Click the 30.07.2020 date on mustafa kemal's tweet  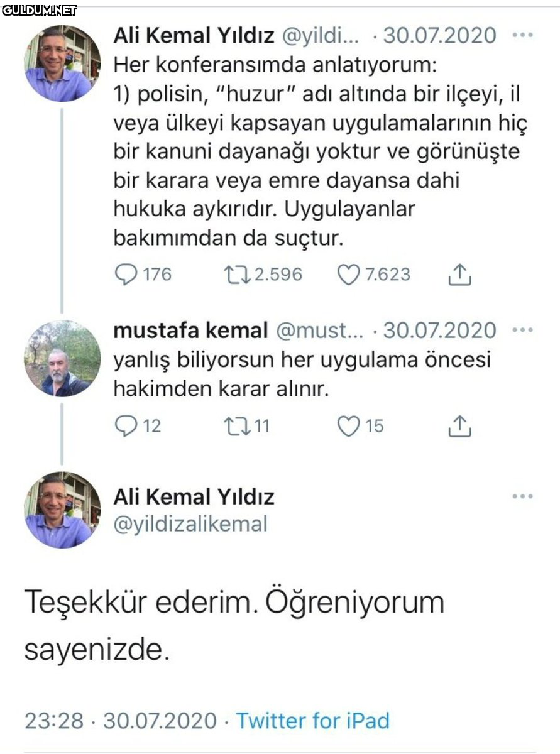439,330
